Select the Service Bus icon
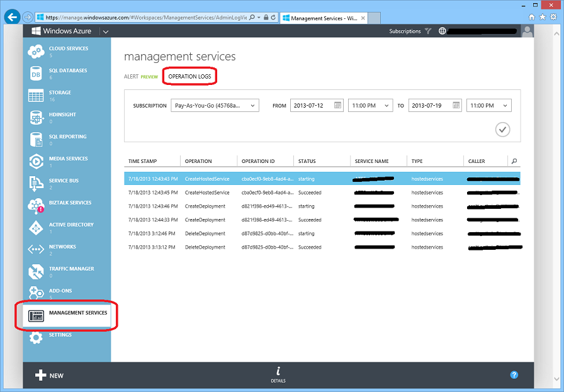Viewport: 564px width, 392px height. click(x=36, y=184)
